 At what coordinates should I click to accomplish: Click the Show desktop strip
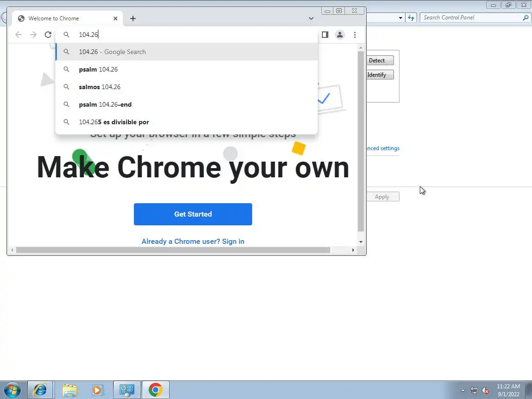click(529, 390)
